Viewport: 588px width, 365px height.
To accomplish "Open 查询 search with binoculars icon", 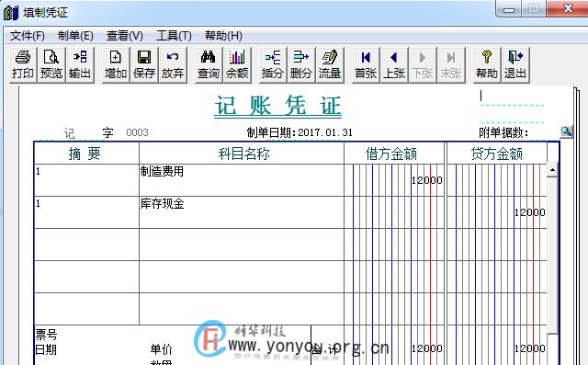I will [209, 64].
